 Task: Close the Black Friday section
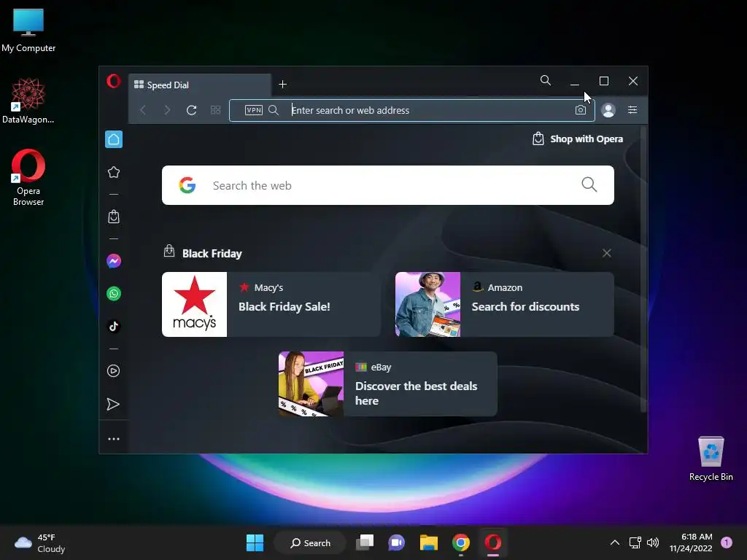point(606,253)
